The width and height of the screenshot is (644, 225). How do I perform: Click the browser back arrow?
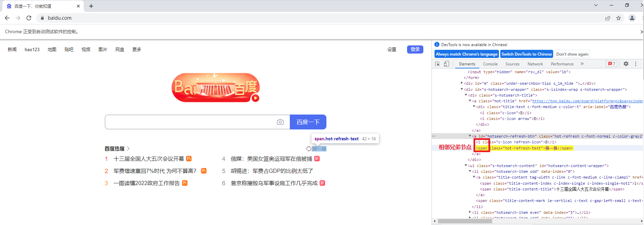(x=7, y=18)
